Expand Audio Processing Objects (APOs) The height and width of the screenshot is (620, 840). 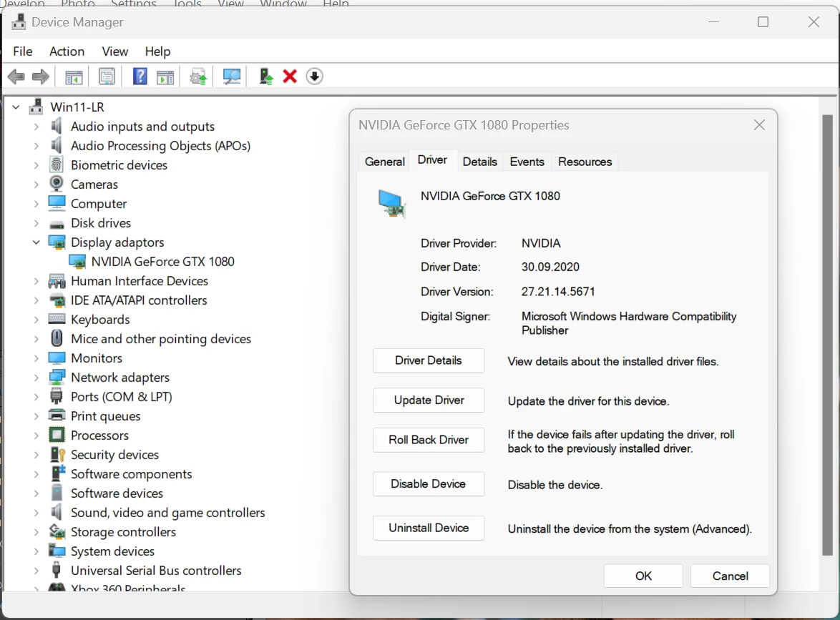pyautogui.click(x=36, y=146)
